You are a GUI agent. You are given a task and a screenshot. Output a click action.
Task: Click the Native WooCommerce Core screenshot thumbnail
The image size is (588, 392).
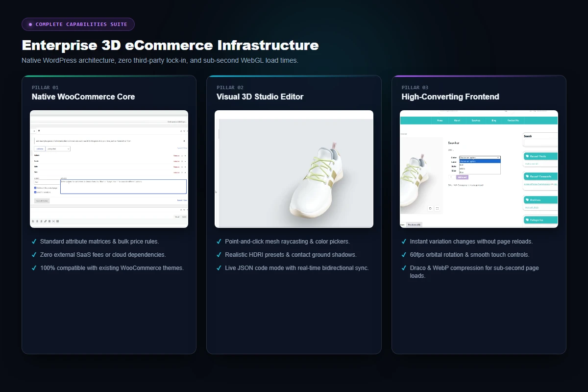(109, 169)
